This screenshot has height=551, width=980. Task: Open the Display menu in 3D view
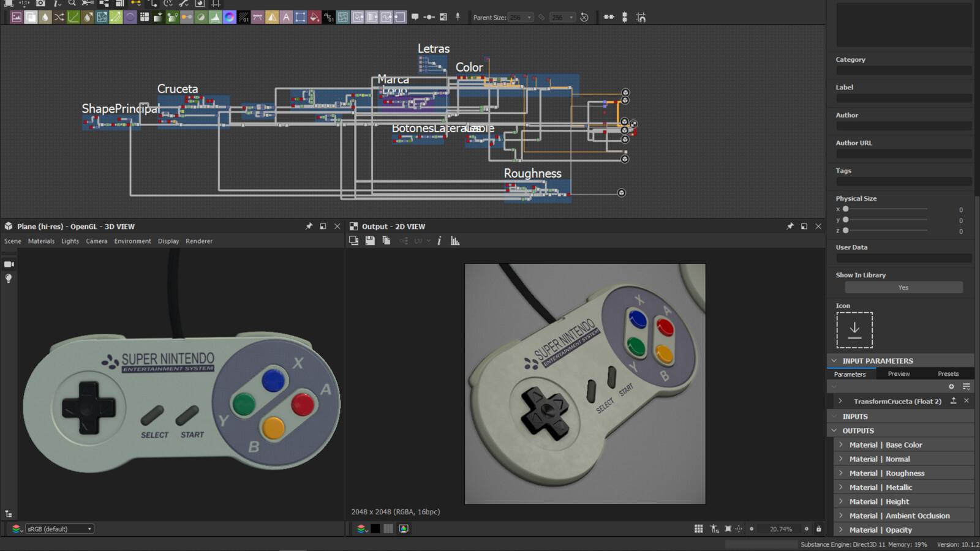click(x=168, y=241)
